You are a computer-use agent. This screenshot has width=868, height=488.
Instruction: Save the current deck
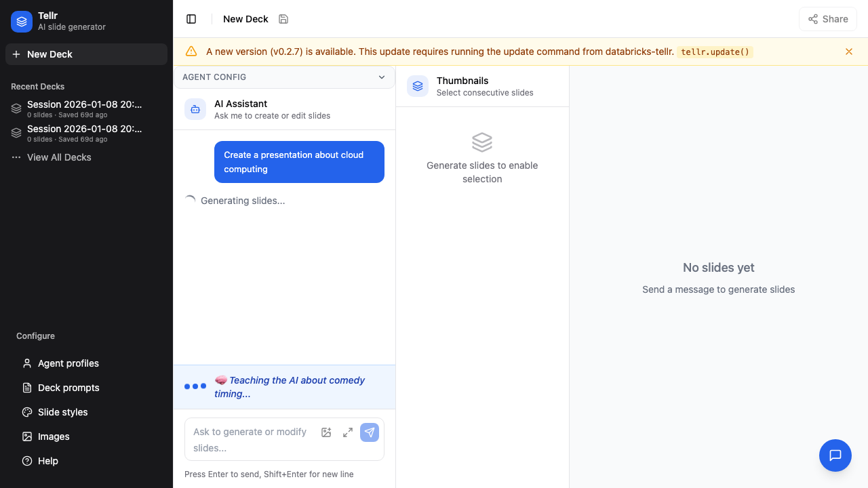click(x=283, y=19)
